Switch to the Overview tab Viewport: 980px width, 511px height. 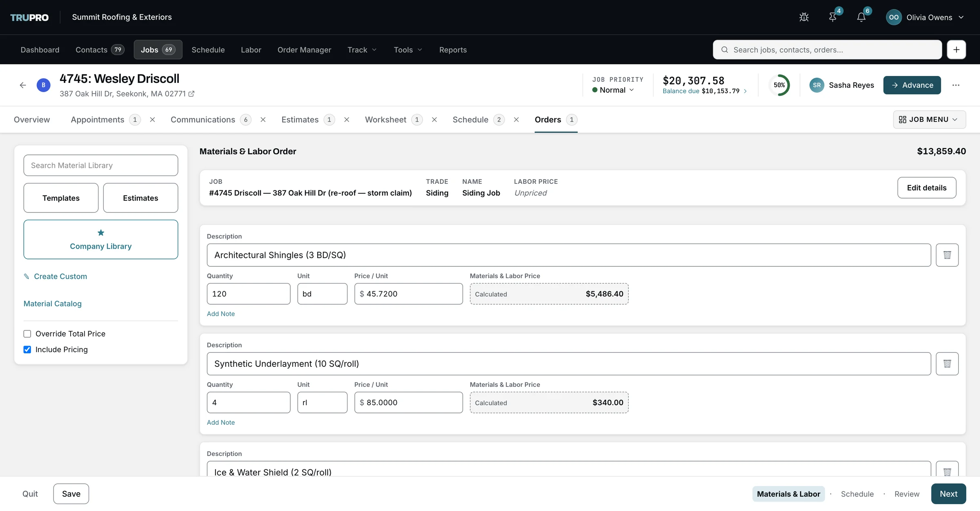click(x=32, y=120)
